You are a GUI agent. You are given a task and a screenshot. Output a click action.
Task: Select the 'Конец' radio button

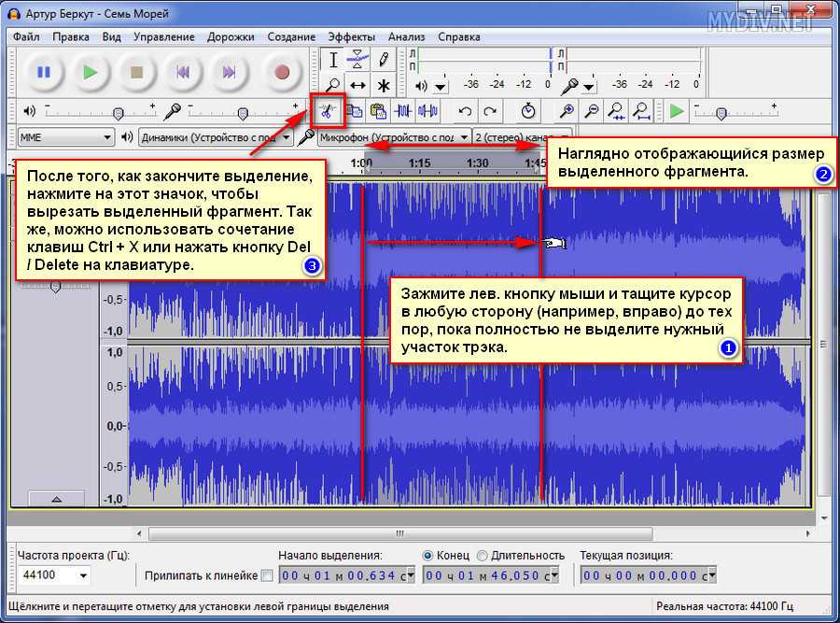pos(428,555)
